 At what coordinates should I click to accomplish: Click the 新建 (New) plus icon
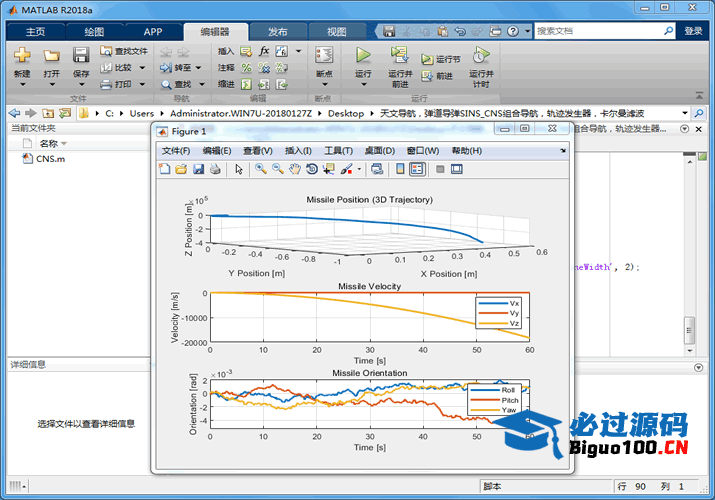(x=22, y=56)
